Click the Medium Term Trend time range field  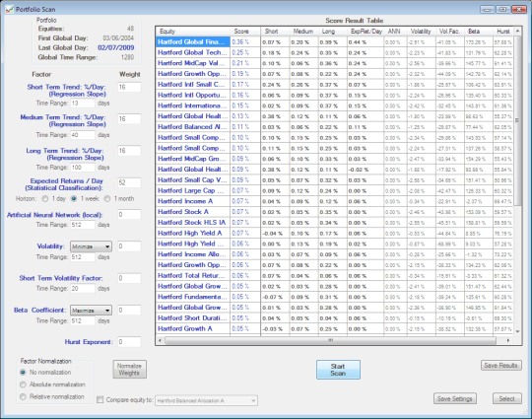(x=83, y=135)
